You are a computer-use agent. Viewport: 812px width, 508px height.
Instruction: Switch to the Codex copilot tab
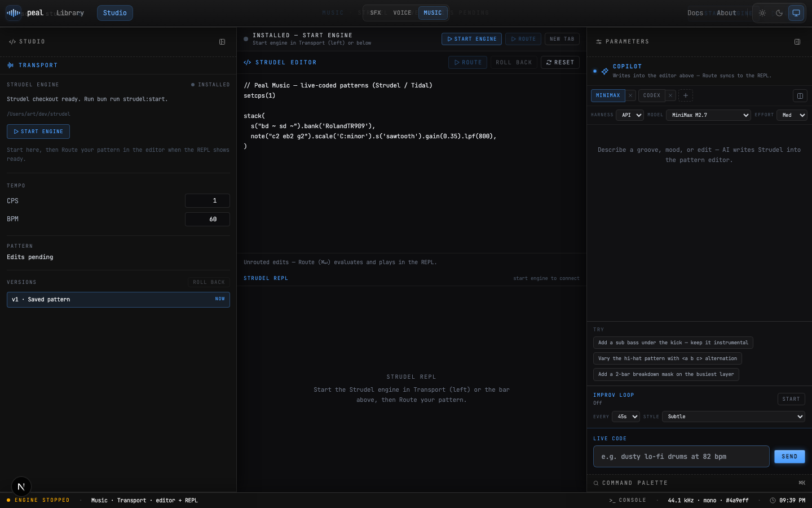pyautogui.click(x=652, y=95)
